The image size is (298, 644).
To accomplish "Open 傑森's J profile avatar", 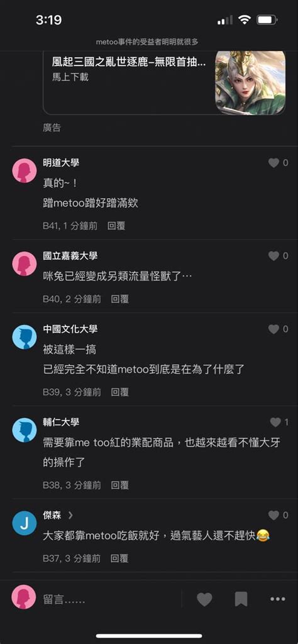I will coord(25,523).
